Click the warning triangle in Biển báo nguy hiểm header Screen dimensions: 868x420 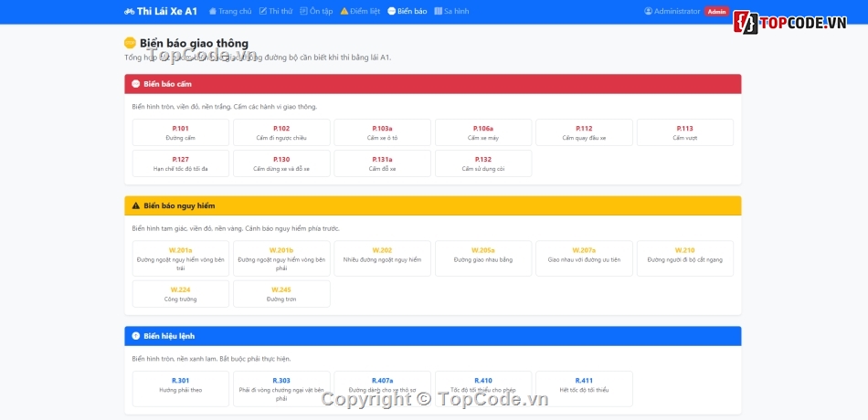[136, 205]
